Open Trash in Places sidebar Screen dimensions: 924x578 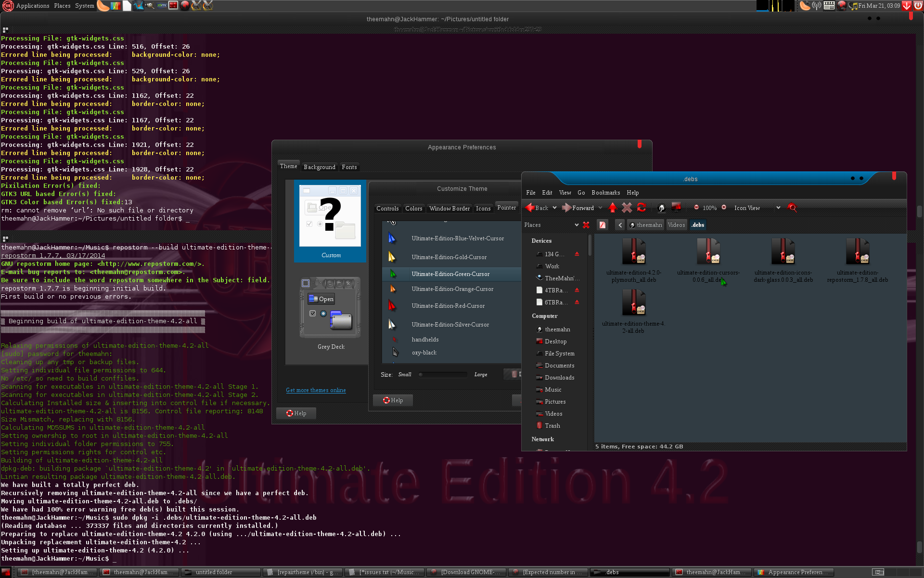[x=552, y=425]
